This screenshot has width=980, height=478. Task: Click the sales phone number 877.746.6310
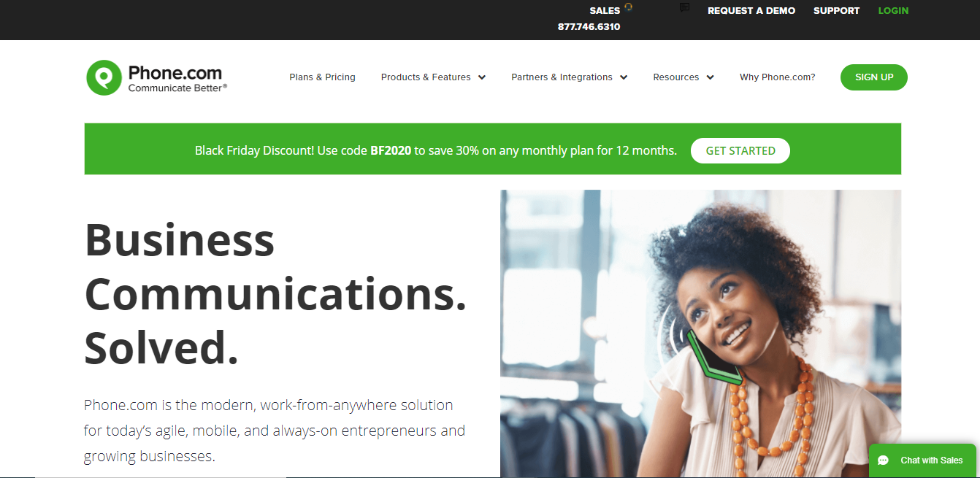589,26
